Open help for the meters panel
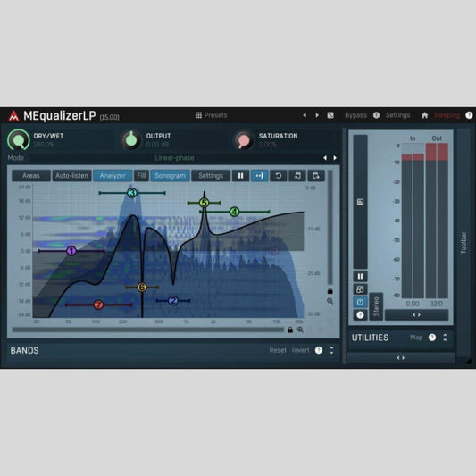Viewport: 476px width, 476px height. click(x=360, y=315)
